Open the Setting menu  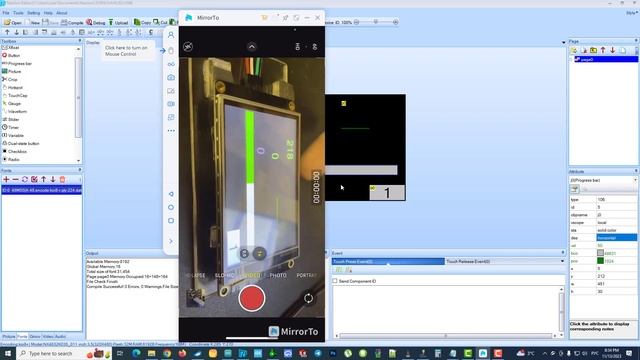(x=33, y=13)
